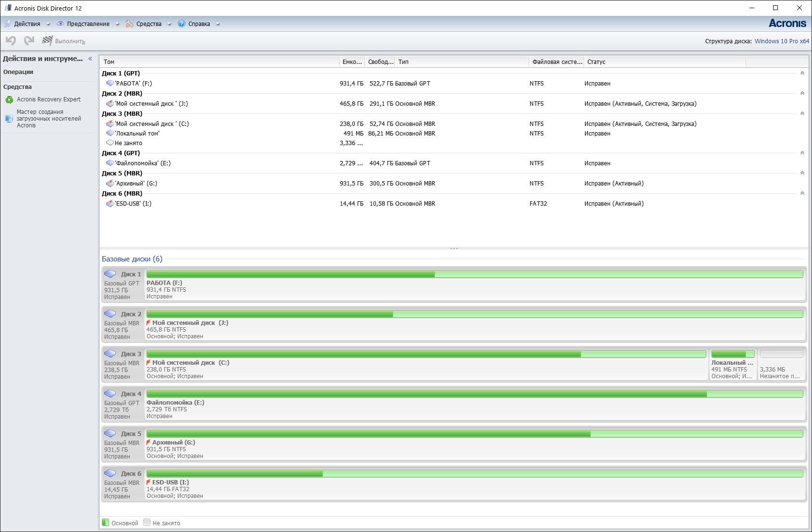This screenshot has height=532, width=812.
Task: Open the Представление menu
Action: coord(88,24)
